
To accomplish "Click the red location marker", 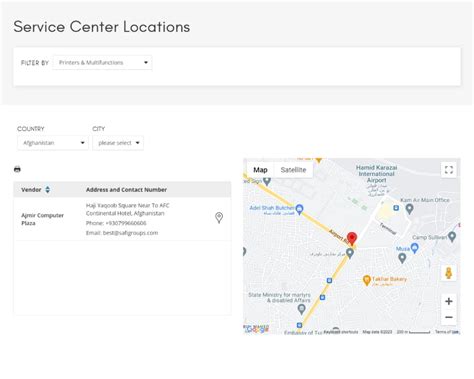I will [x=352, y=239].
